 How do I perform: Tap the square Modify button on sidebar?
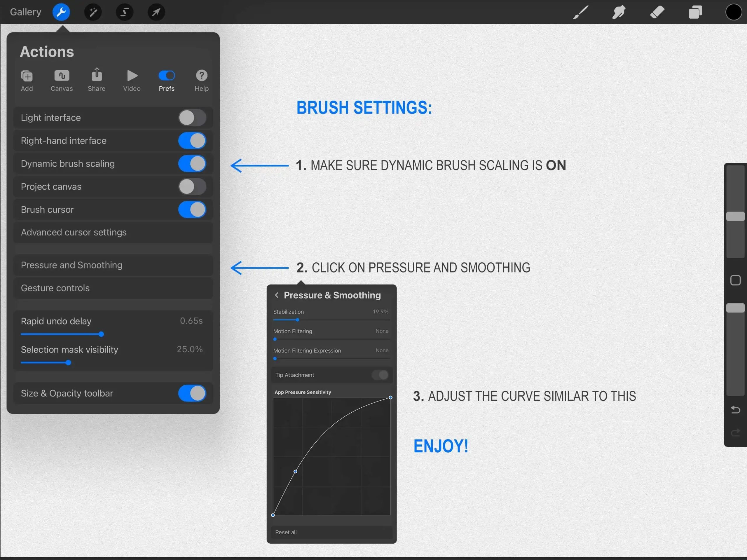(736, 280)
